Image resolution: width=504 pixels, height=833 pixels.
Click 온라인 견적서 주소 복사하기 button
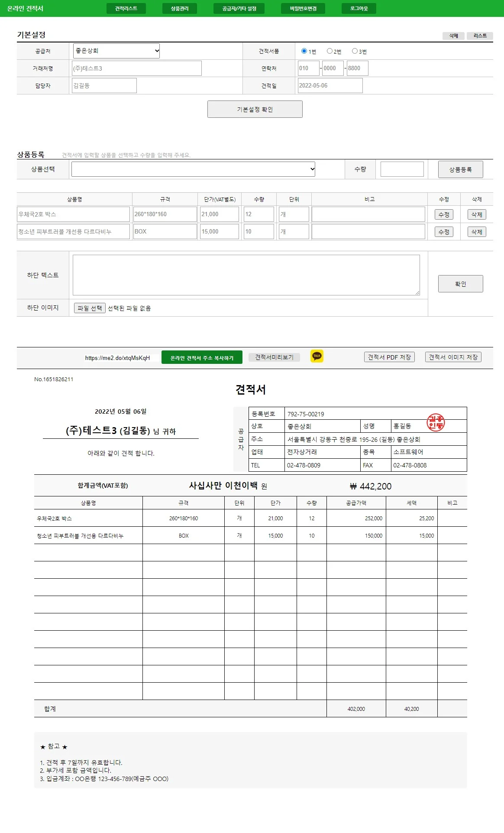202,358
